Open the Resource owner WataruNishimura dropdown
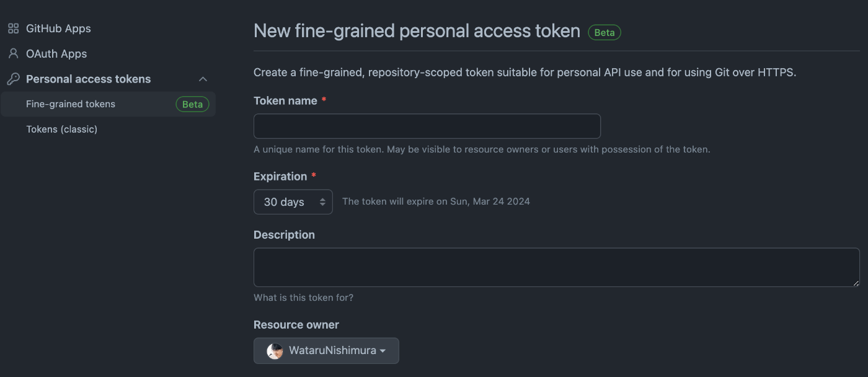The width and height of the screenshot is (868, 377). tap(326, 350)
